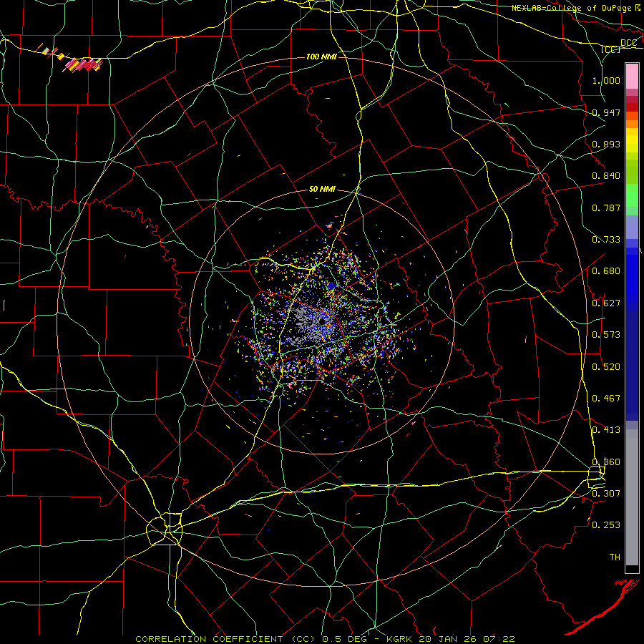The image size is (644, 644).
Task: Click the 0.307 scale value
Action: tap(606, 493)
